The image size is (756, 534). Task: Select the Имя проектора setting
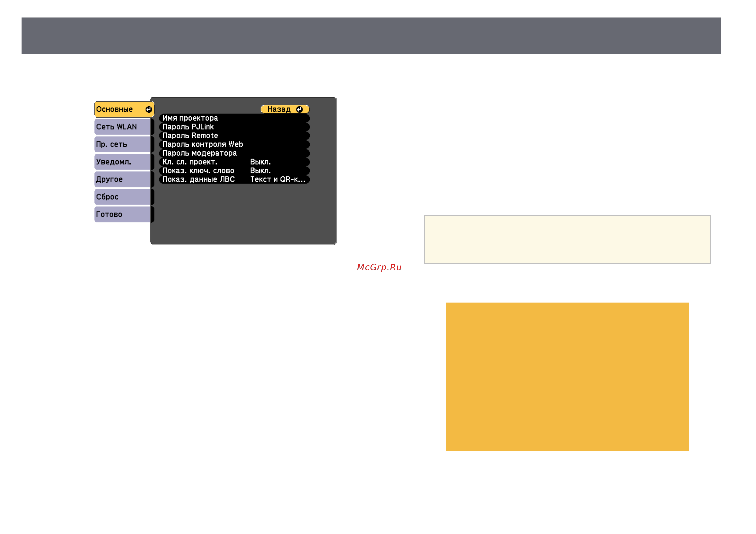click(x=234, y=118)
